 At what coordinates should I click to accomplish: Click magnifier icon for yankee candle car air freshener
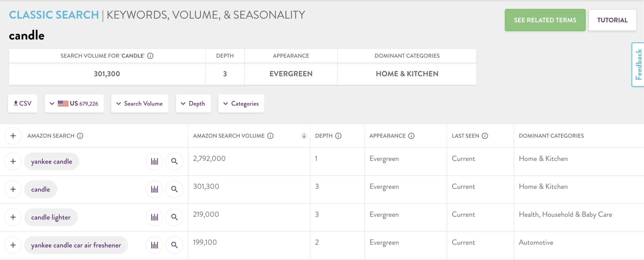click(x=174, y=245)
